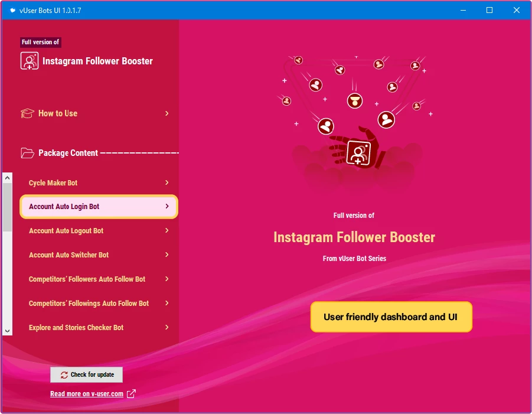Screen dimensions: 532x414
Task: Expand Competitors' Followers Auto Follow Bot chevron
Action: point(167,279)
